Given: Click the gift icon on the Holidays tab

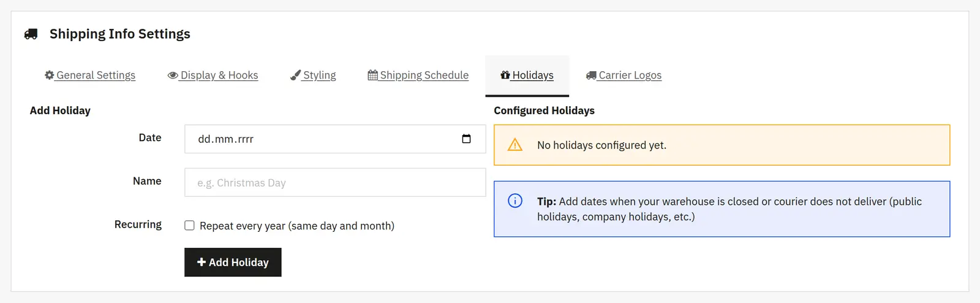Looking at the screenshot, I should [505, 75].
